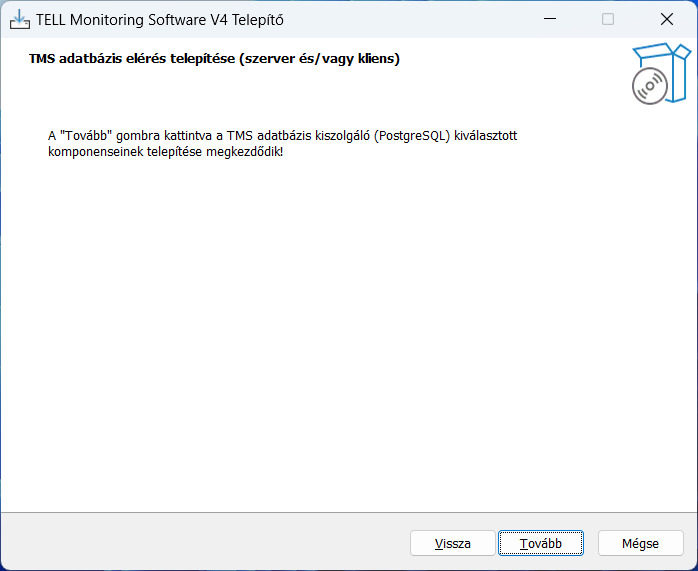Close the installer with the X icon
Viewport: 698px width, 571px height.
(x=666, y=19)
